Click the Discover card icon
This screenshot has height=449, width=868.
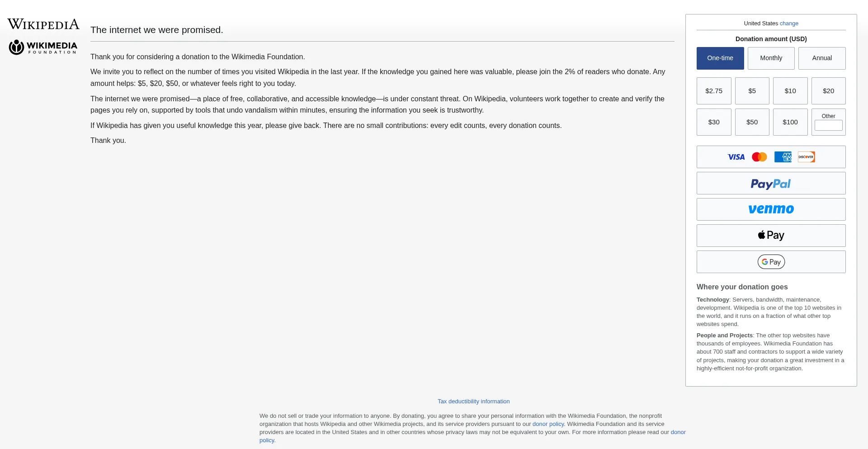coord(807,157)
